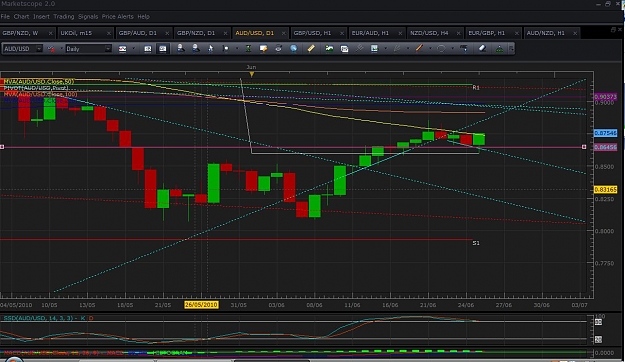625x362 pixels.
Task: Click the green add indicator icon
Action: coord(329,49)
